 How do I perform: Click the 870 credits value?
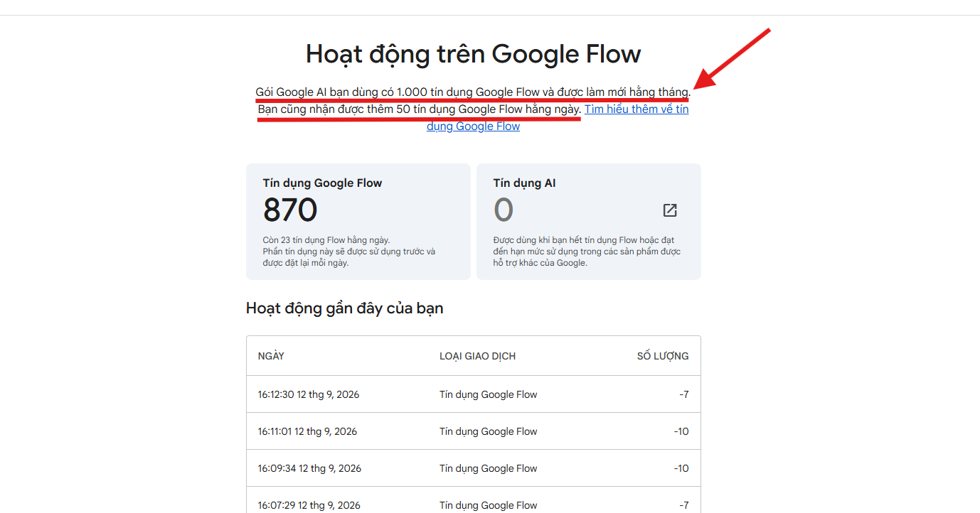[x=290, y=210]
